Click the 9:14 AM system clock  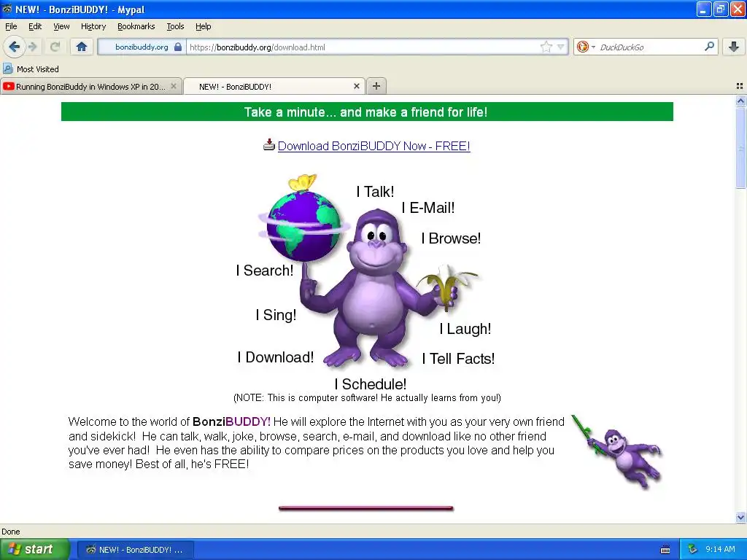tap(720, 549)
